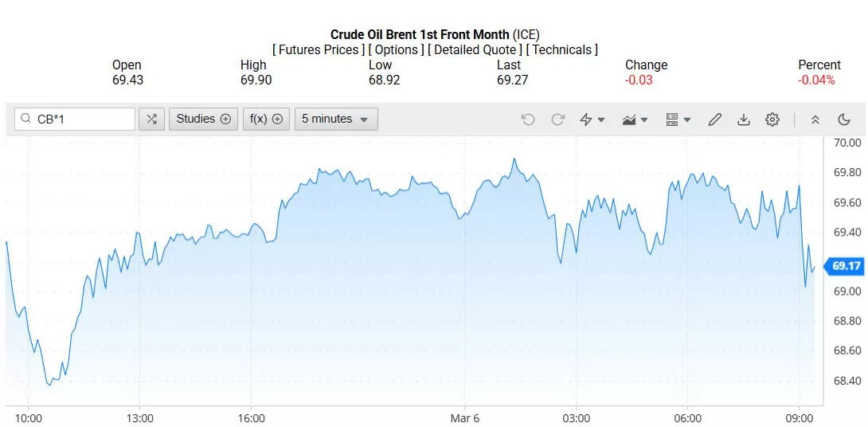This screenshot has width=868, height=427.
Task: Click the symbol compare shuffle icon
Action: point(151,119)
